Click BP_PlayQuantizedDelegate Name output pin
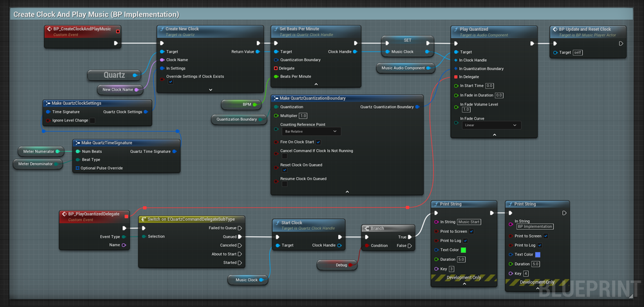Screen dimensions: 644x307 (124, 245)
